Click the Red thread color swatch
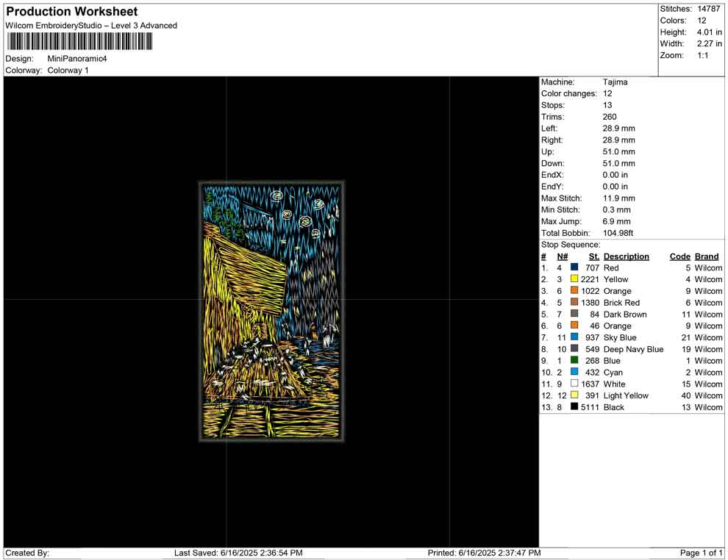 (x=574, y=268)
